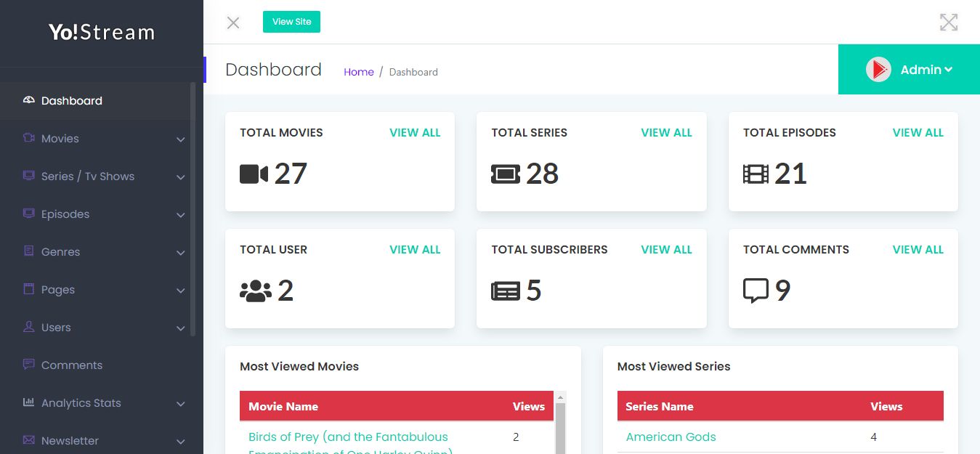This screenshot has width=980, height=454.
Task: View all under Total Subscribers
Action: click(666, 250)
